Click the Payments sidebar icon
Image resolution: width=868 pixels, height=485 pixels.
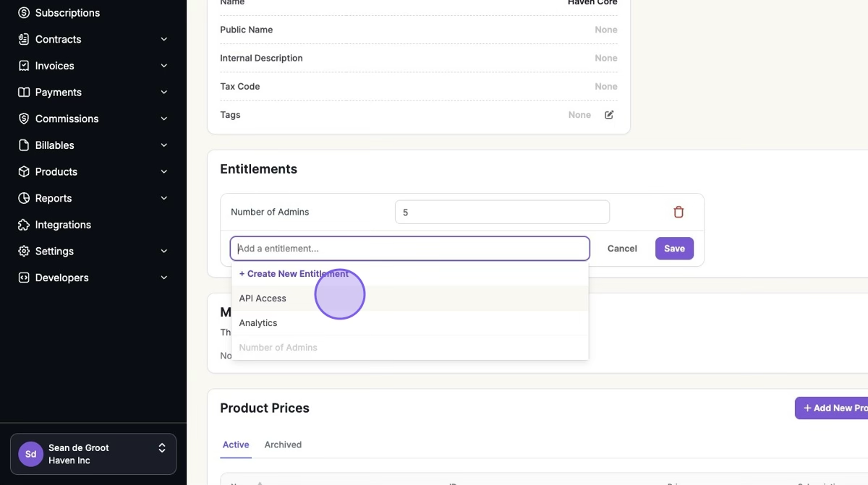24,93
